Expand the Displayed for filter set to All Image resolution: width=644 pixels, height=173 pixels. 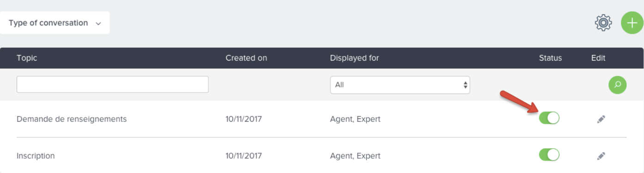400,85
